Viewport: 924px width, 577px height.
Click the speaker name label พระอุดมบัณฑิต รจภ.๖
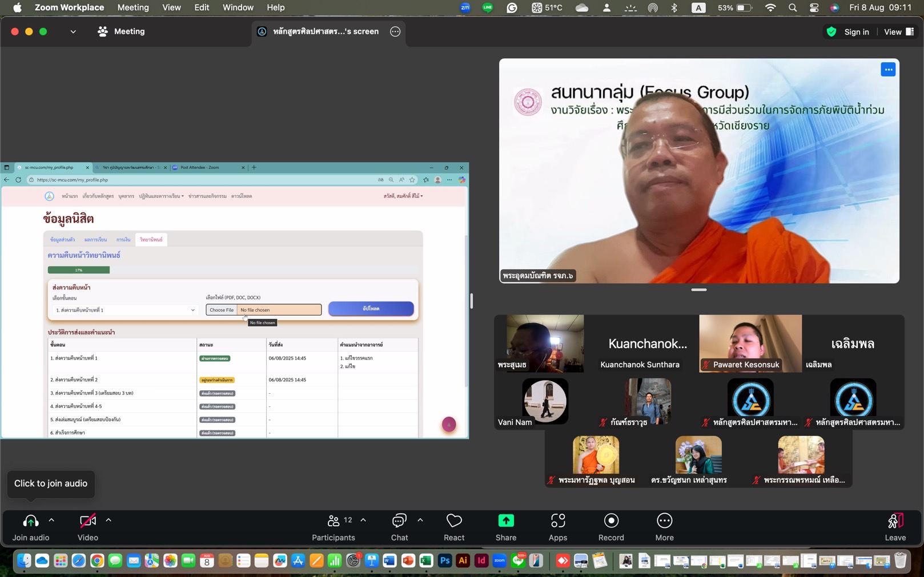click(x=538, y=276)
